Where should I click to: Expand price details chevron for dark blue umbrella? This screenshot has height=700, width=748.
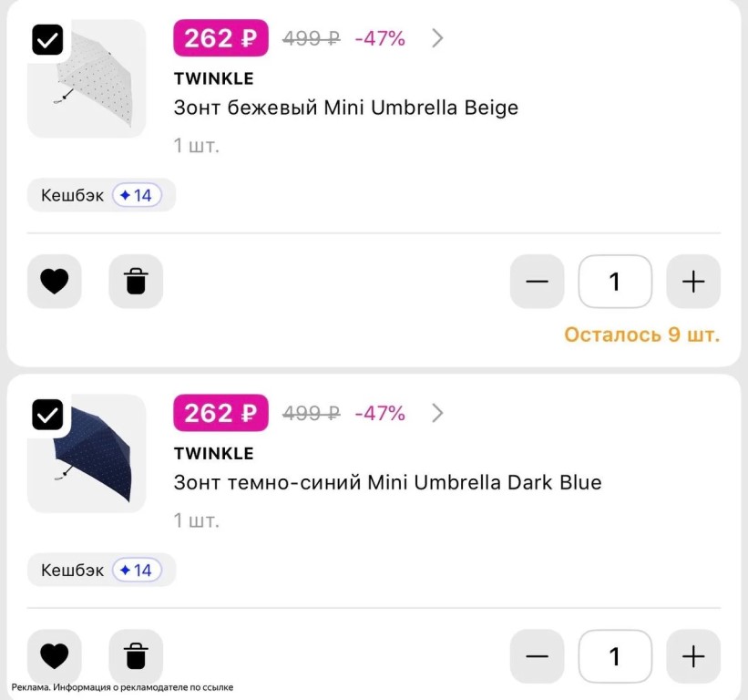pos(437,413)
